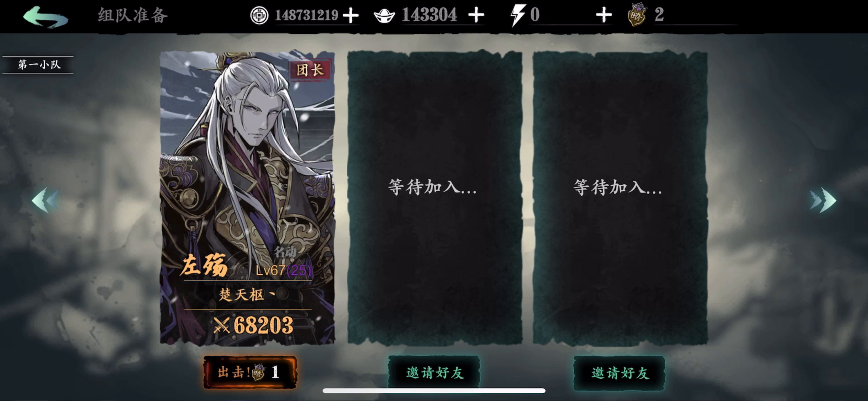
Task: Open the 左殇 leader character card
Action: tap(247, 199)
